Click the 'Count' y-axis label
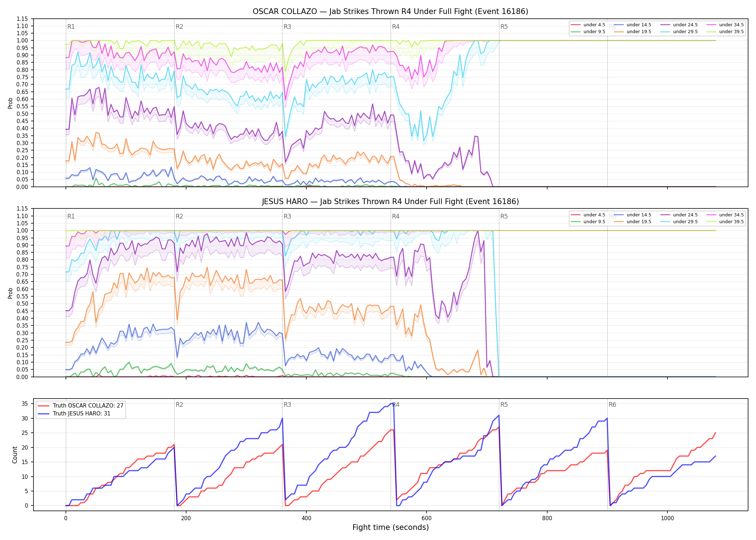 [x=15, y=455]
